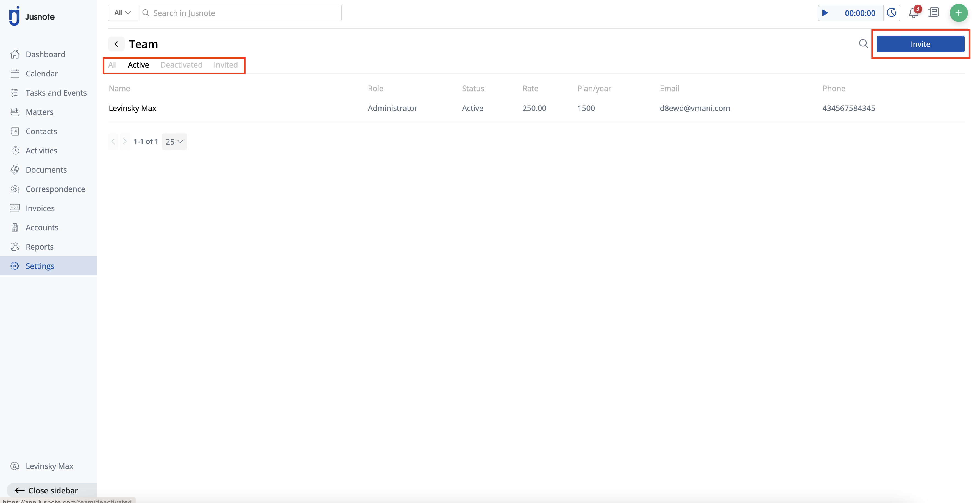The image size is (980, 503).
Task: Click the Rate column header
Action: click(530, 88)
